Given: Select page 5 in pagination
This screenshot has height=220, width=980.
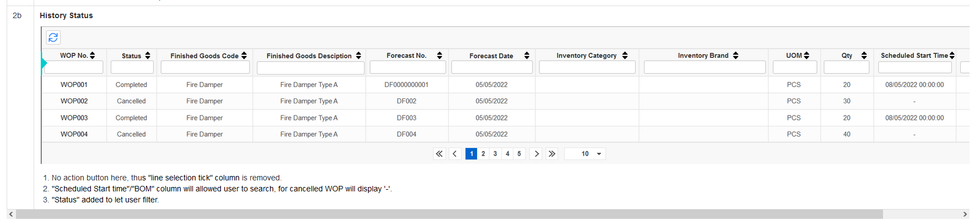Looking at the screenshot, I should tap(519, 154).
